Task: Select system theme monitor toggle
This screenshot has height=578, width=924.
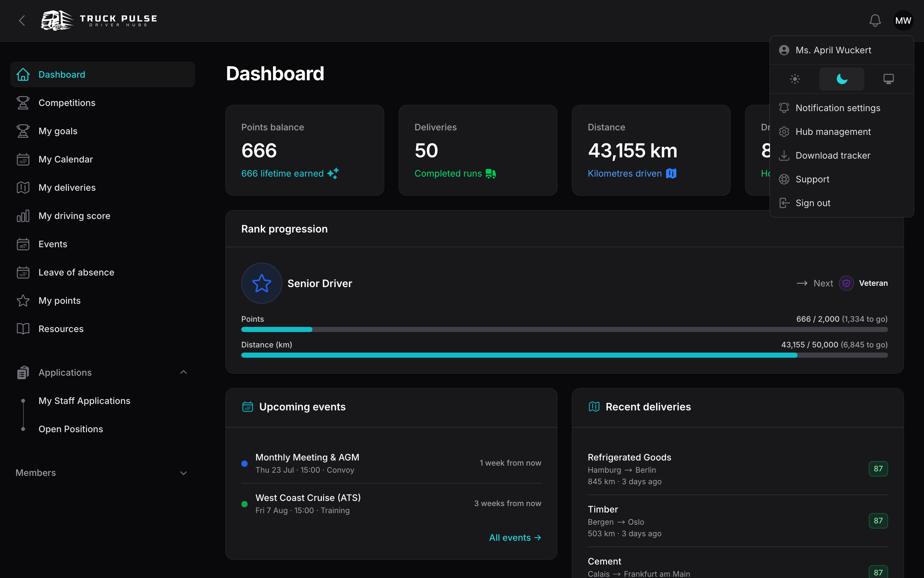Action: [x=888, y=79]
